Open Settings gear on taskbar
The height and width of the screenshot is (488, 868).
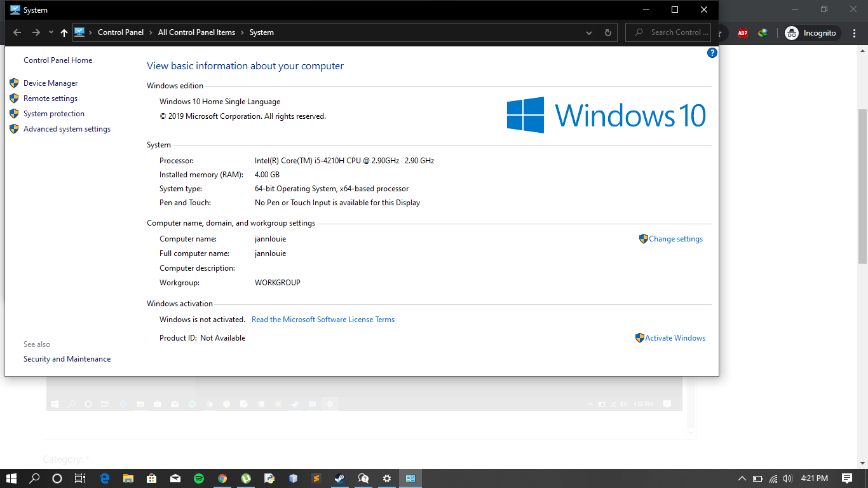[387, 478]
